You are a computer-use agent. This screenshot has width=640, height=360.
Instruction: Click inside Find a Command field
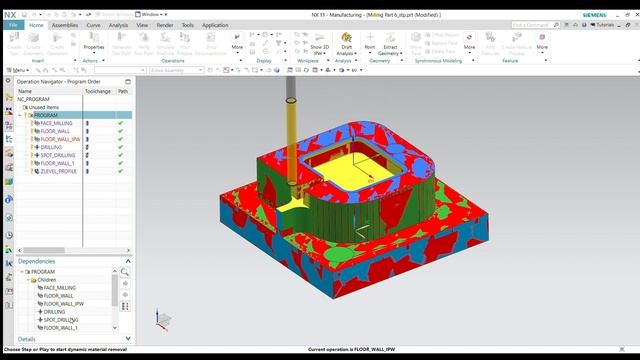click(x=532, y=25)
